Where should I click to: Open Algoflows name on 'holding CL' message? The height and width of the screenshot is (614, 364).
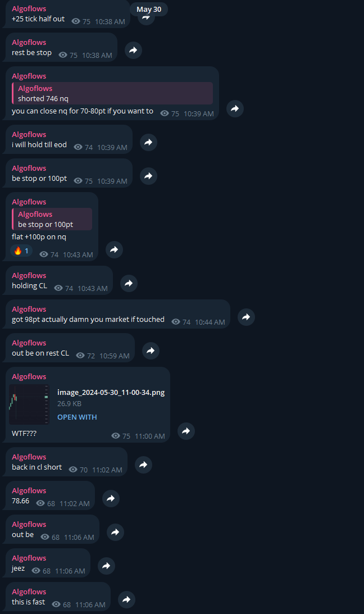coord(29,275)
